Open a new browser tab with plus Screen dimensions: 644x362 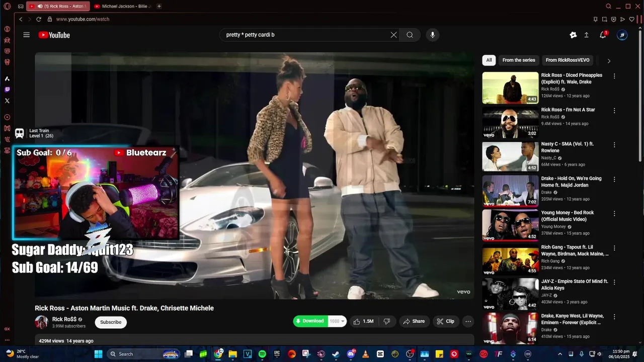coord(159,6)
